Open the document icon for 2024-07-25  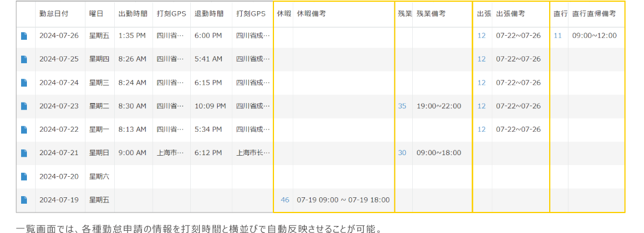coord(24,59)
